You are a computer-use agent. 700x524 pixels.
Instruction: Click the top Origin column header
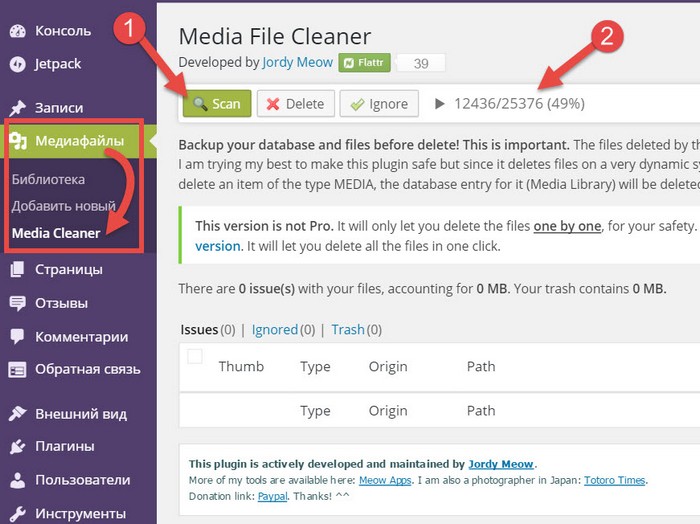coord(388,367)
